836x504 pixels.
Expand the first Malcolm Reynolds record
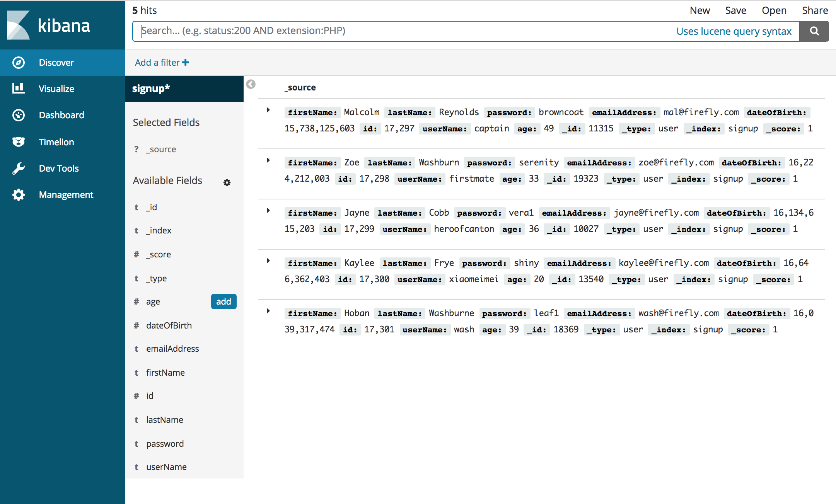(268, 112)
